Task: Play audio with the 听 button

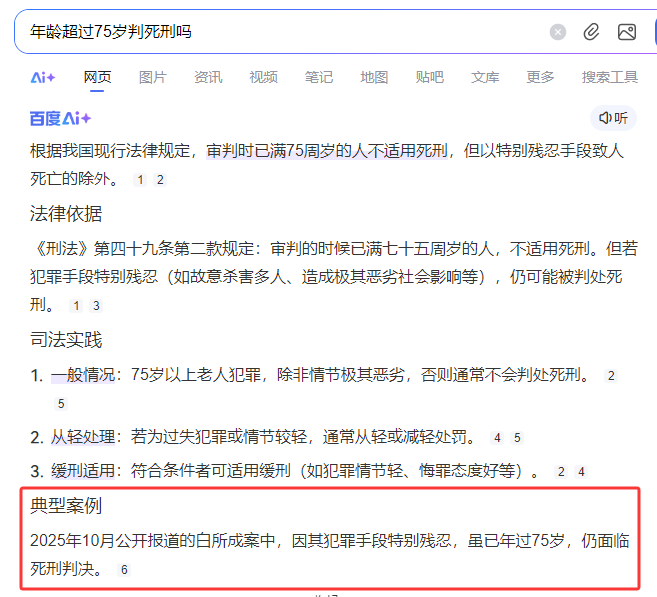Action: pyautogui.click(x=613, y=118)
